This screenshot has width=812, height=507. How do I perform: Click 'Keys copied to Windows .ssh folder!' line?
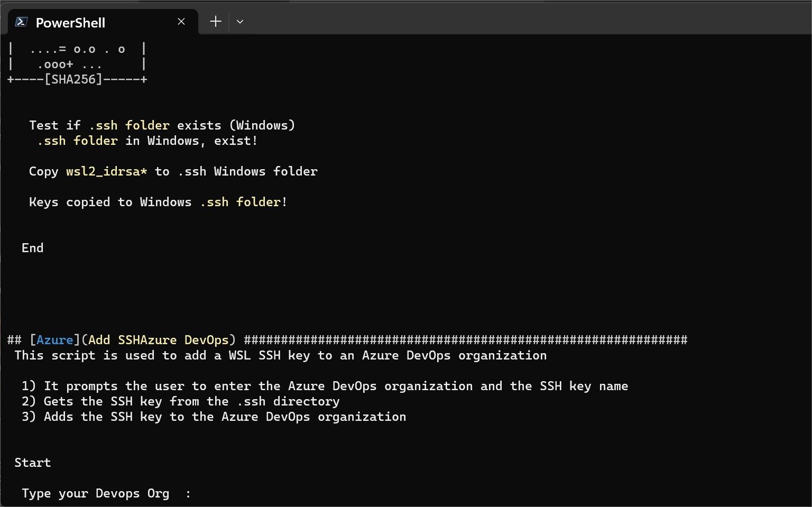coord(158,202)
